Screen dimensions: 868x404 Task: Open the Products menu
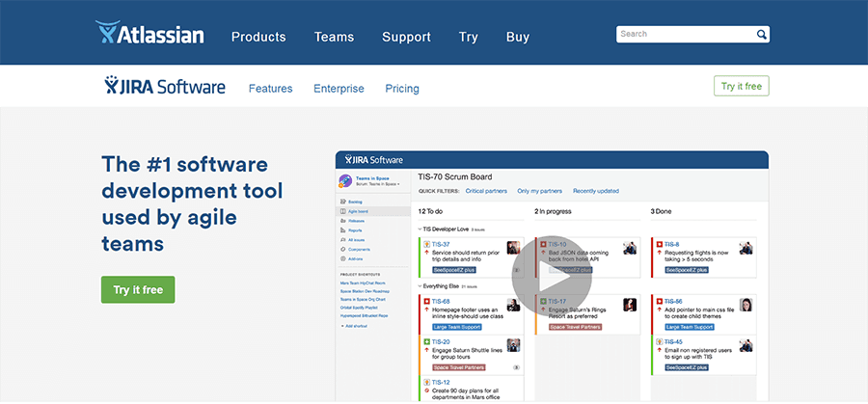point(258,37)
